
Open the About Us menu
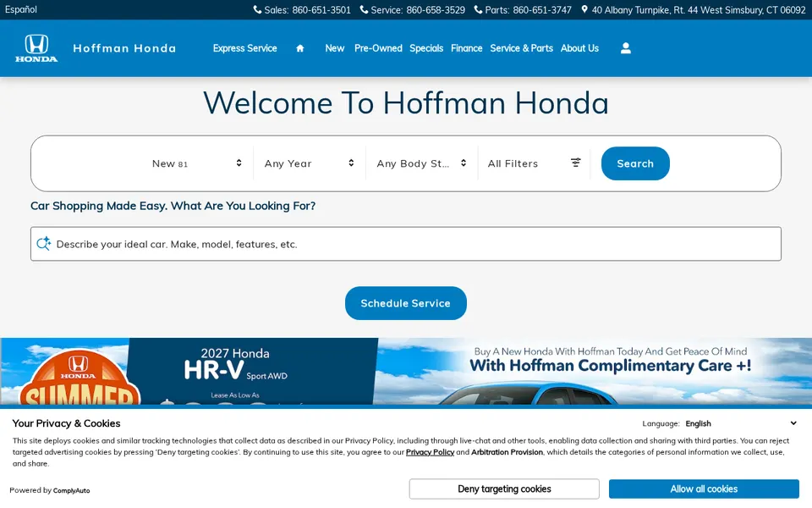tap(579, 48)
